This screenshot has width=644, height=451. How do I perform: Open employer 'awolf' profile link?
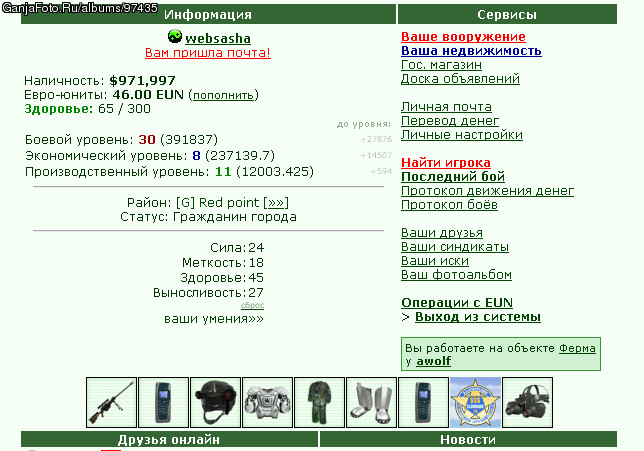pyautogui.click(x=434, y=361)
